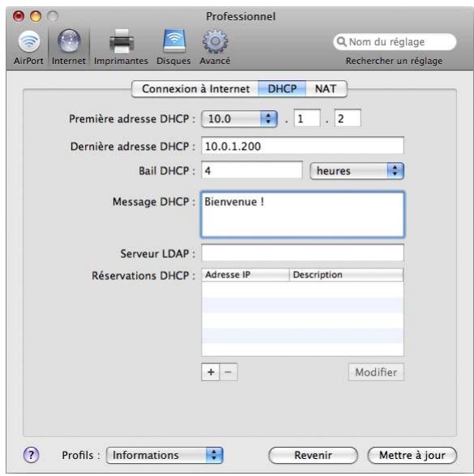474x476 pixels.
Task: Open the heures lease unit dropdown
Action: (357, 171)
